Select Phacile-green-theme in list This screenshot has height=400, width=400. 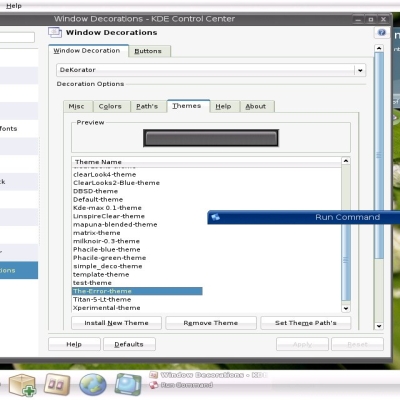click(x=110, y=258)
